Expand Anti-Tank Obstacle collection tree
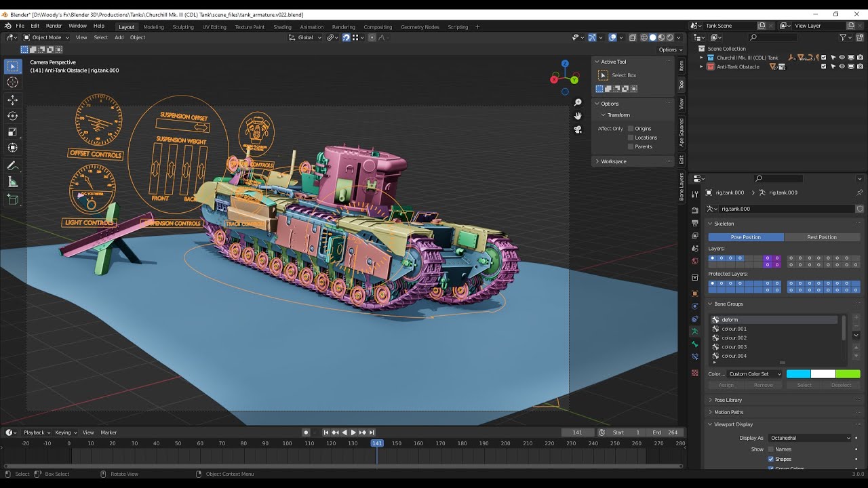 click(702, 66)
